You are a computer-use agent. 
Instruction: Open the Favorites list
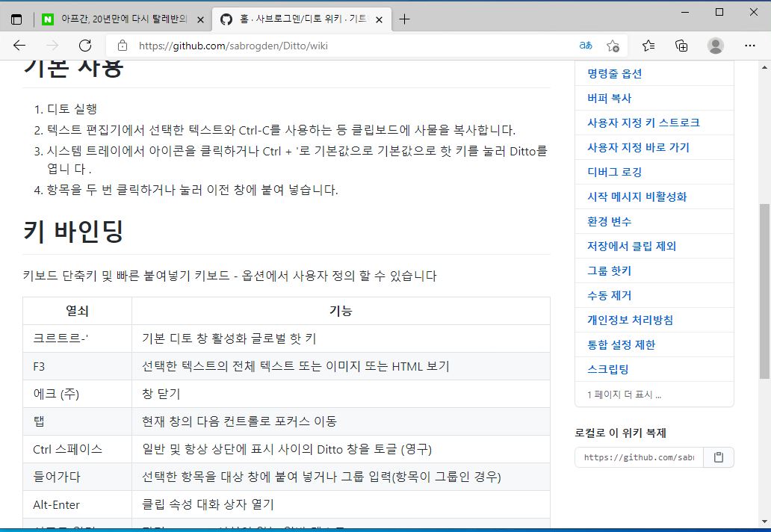(648, 46)
